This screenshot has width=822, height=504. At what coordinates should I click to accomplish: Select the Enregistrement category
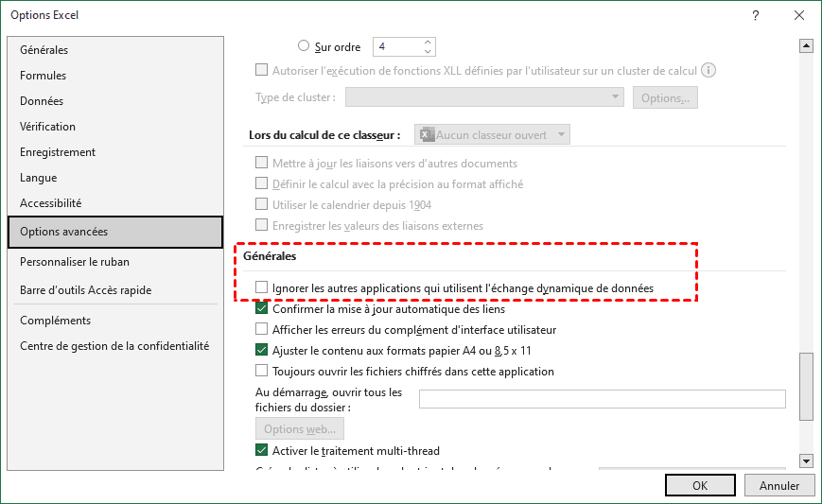(58, 152)
